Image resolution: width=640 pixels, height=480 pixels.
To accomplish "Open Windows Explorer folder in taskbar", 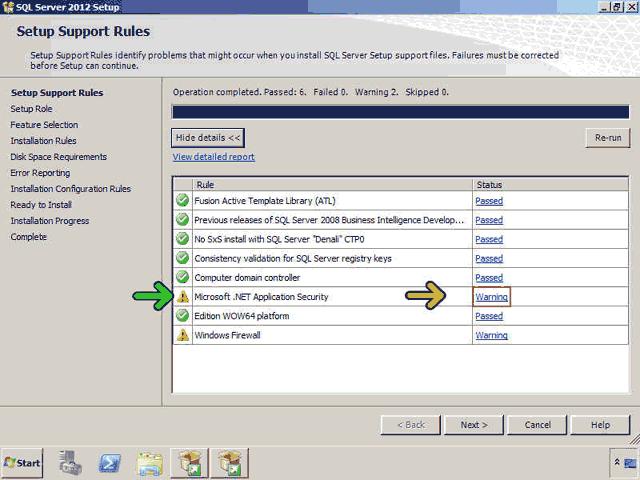I will (150, 464).
